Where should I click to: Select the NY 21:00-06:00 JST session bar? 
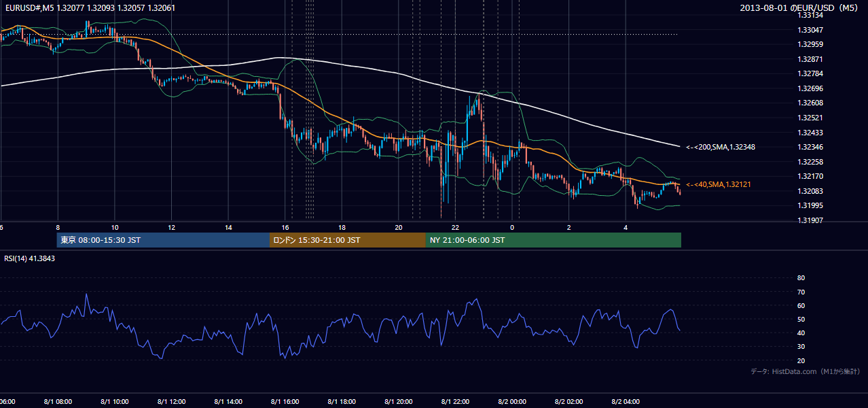coord(554,240)
